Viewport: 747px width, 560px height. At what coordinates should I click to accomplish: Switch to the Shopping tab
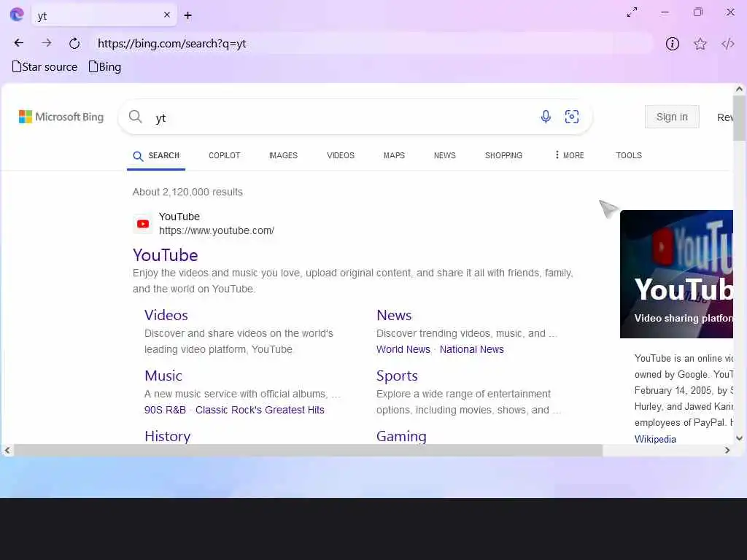[x=503, y=156]
